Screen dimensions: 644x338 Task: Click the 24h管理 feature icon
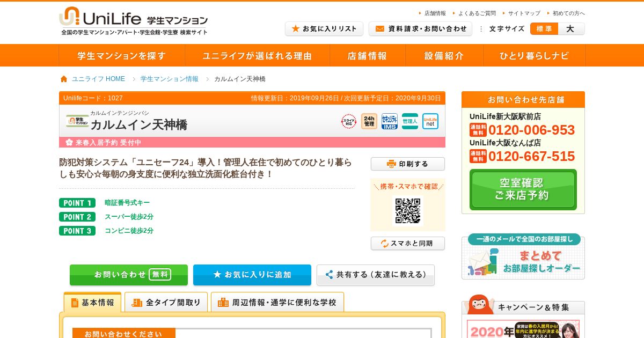coord(369,121)
